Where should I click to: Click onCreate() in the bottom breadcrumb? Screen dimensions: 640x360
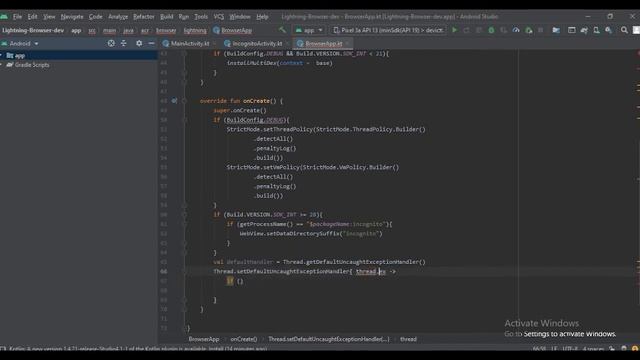[244, 339]
